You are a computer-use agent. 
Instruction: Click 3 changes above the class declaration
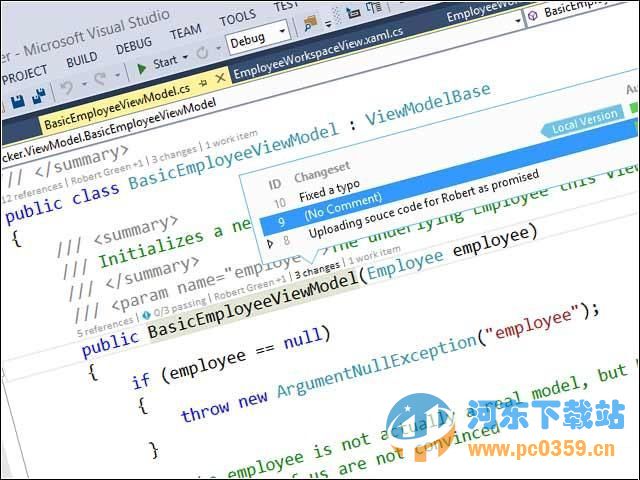click(174, 154)
